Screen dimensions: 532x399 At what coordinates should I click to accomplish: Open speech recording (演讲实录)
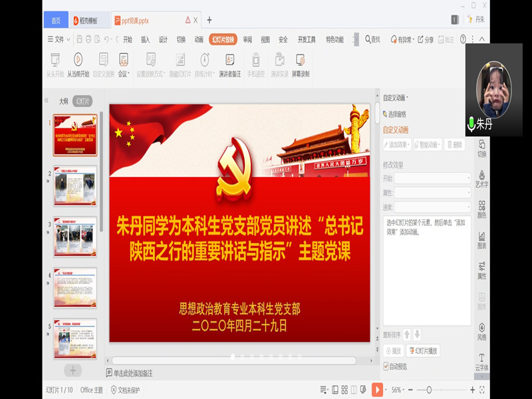pos(279,65)
